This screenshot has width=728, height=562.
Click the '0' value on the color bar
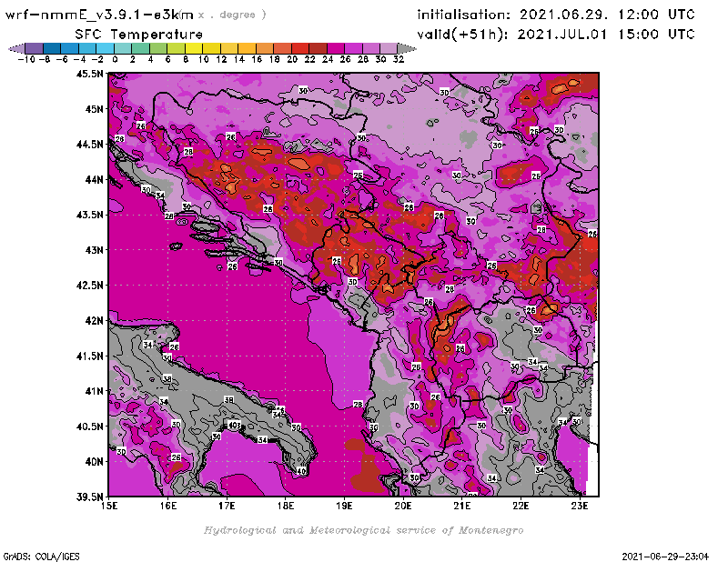(115, 59)
